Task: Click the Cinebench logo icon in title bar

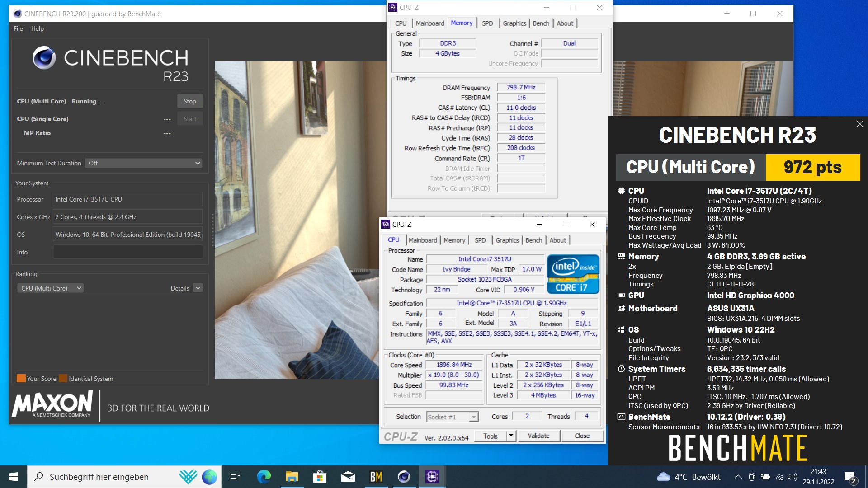Action: [x=18, y=14]
